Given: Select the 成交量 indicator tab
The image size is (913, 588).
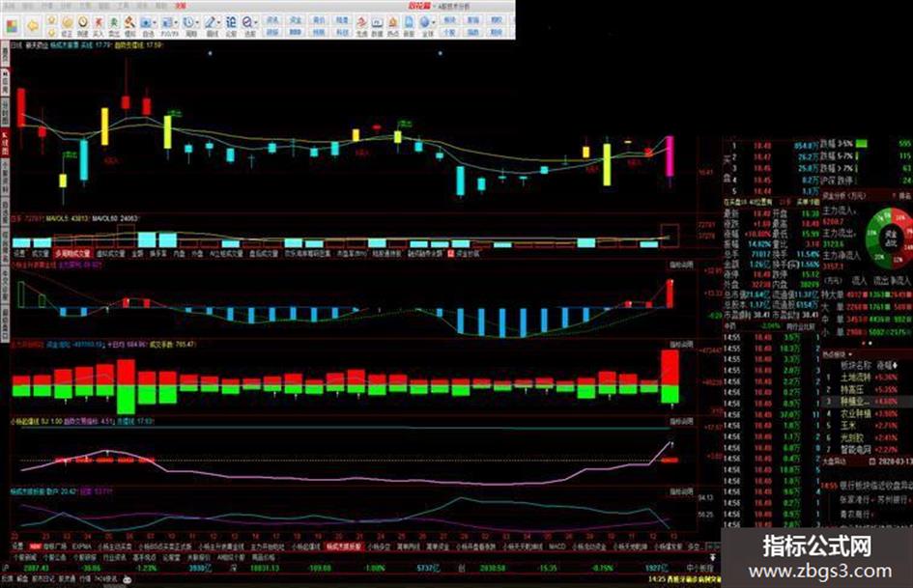Looking at the screenshot, I should pos(41,253).
